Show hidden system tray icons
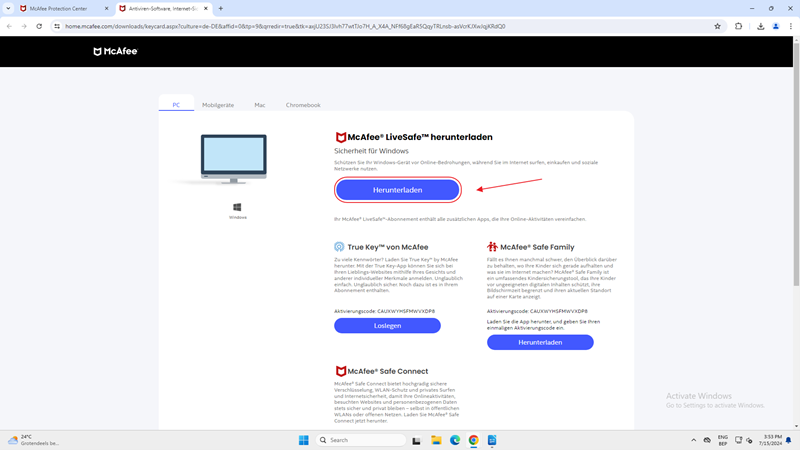 (693, 440)
